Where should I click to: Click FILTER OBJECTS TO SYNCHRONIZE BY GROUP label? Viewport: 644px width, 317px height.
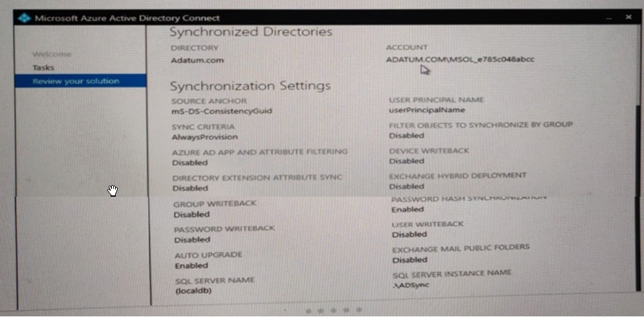tap(480, 125)
